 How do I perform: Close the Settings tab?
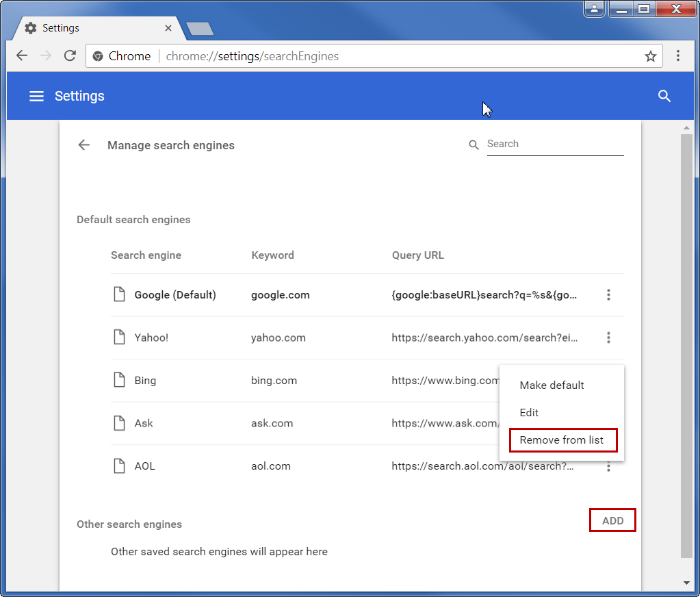(x=168, y=28)
